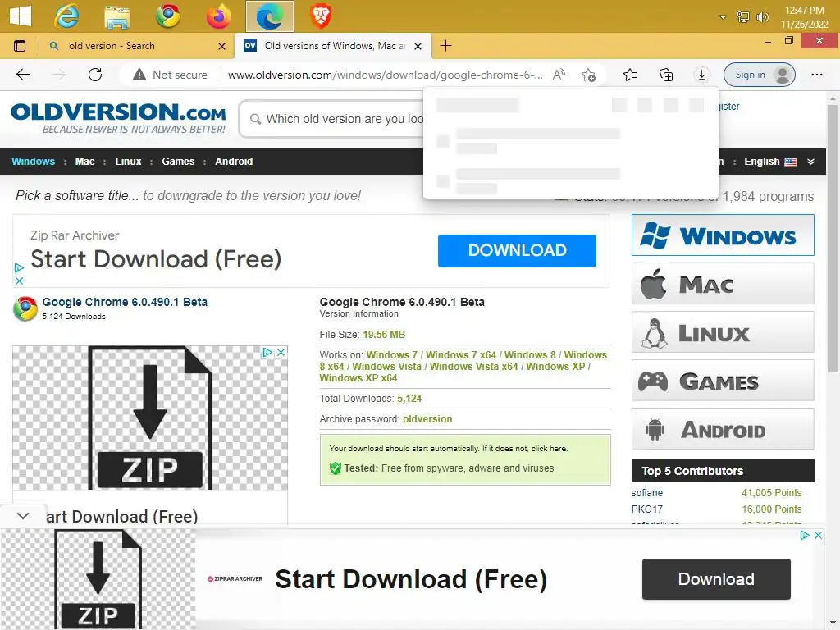Refresh the current page
The height and width of the screenshot is (630, 840).
(95, 75)
